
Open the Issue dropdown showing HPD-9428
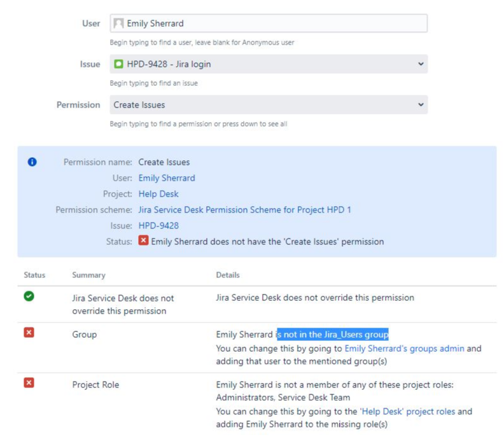(269, 64)
